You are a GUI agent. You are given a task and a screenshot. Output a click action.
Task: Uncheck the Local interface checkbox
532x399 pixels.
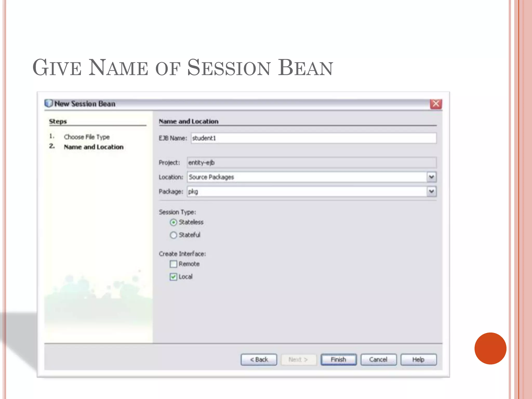click(x=173, y=277)
